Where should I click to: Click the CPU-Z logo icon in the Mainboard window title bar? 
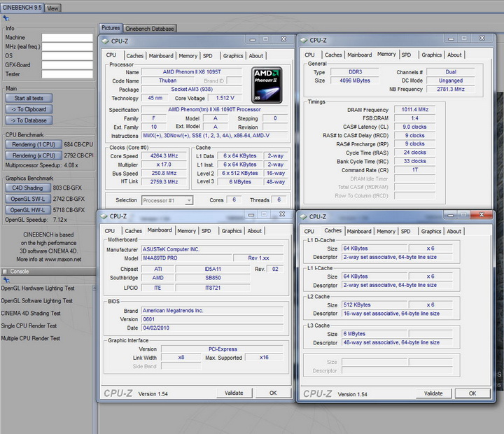point(104,216)
